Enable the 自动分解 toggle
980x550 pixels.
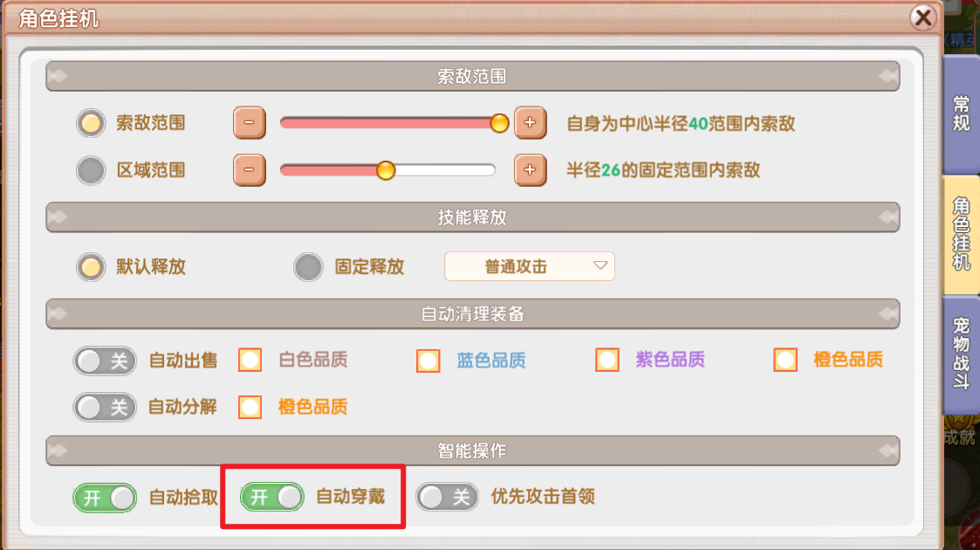tap(105, 406)
